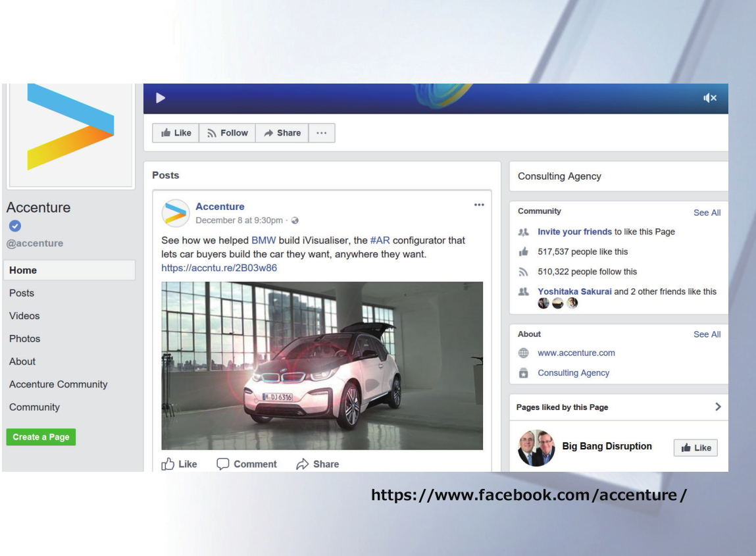The height and width of the screenshot is (556, 756).
Task: Comment on the BMW post
Action: [247, 464]
